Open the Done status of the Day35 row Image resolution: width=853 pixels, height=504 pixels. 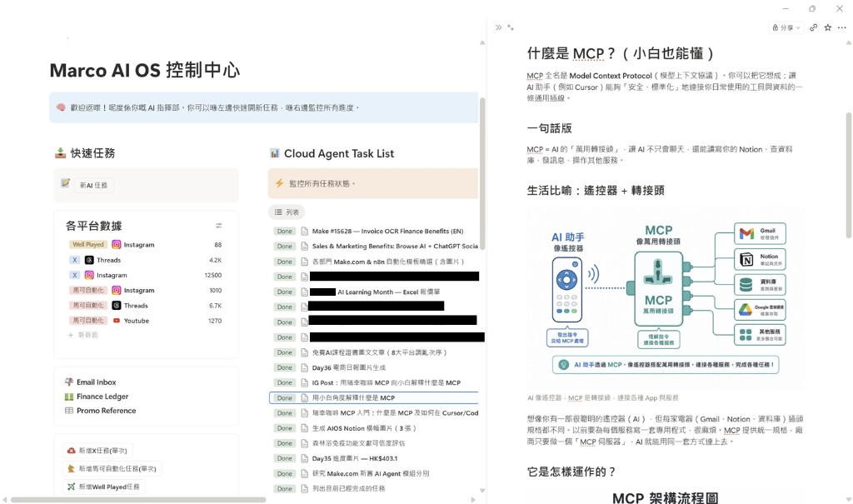coord(285,459)
